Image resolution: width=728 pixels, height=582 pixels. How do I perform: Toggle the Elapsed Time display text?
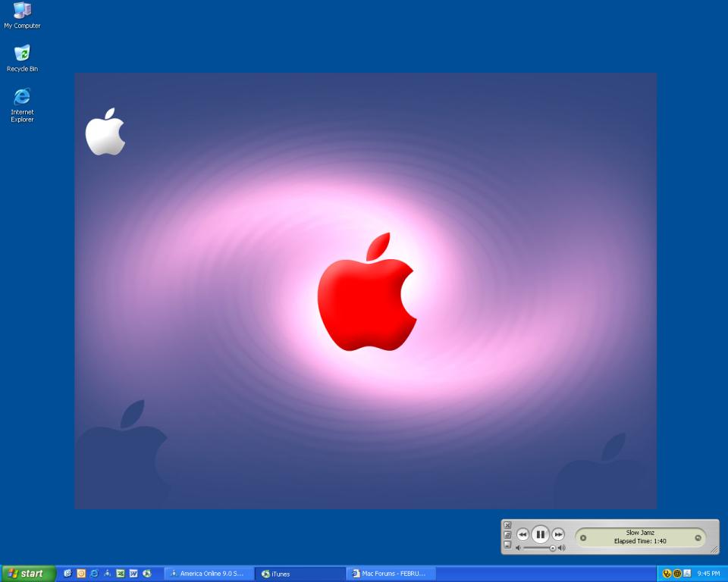coord(640,541)
